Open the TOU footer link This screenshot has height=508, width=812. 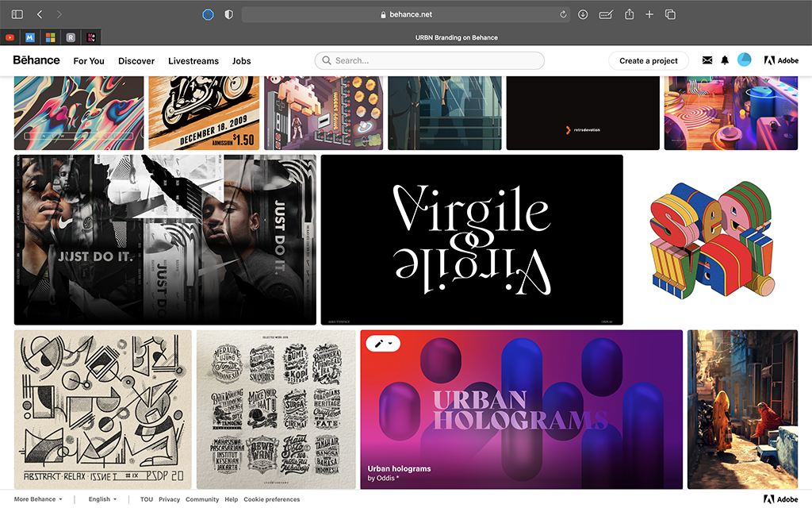[147, 499]
